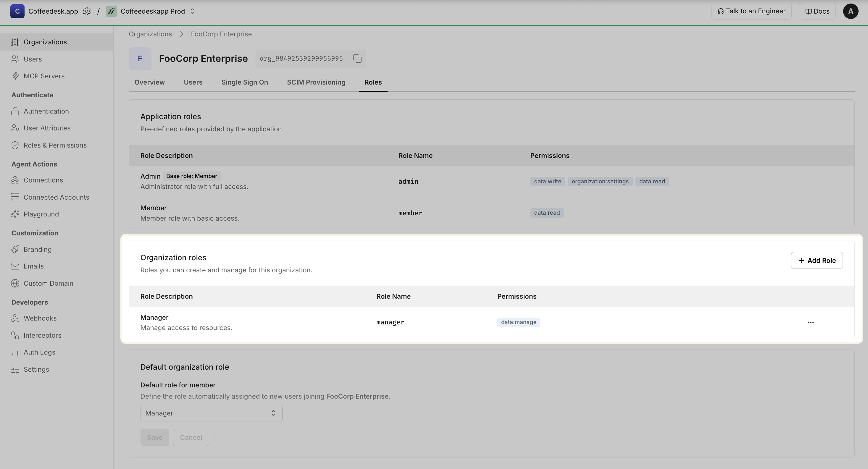Copy the organization ID to clipboard

click(357, 59)
